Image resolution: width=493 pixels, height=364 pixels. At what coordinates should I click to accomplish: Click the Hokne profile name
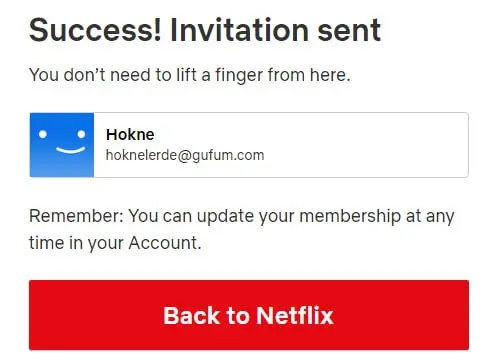(x=130, y=135)
